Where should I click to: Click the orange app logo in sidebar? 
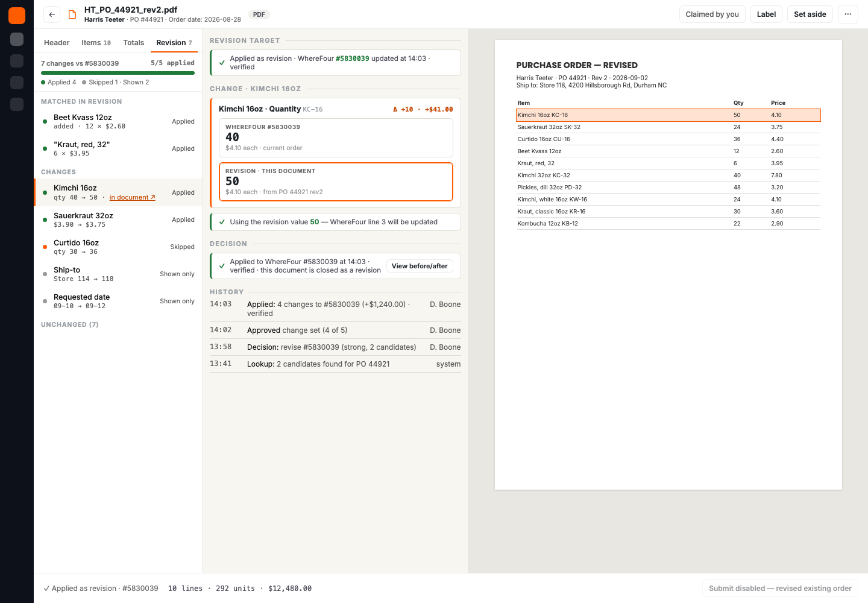17,16
